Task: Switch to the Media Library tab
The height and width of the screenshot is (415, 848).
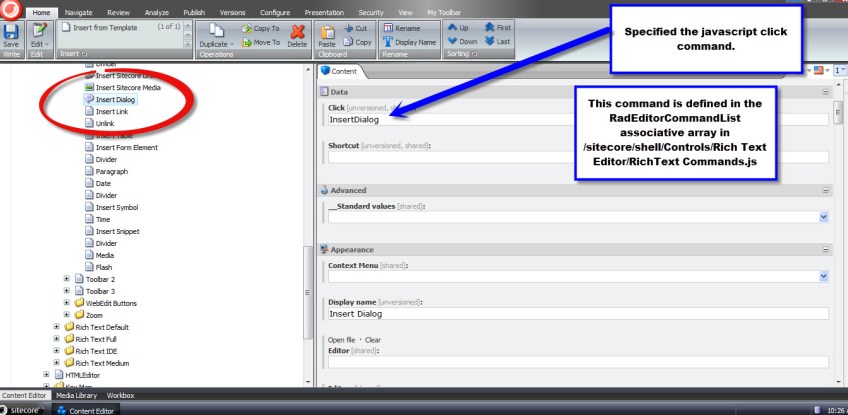Action: pyautogui.click(x=76, y=396)
